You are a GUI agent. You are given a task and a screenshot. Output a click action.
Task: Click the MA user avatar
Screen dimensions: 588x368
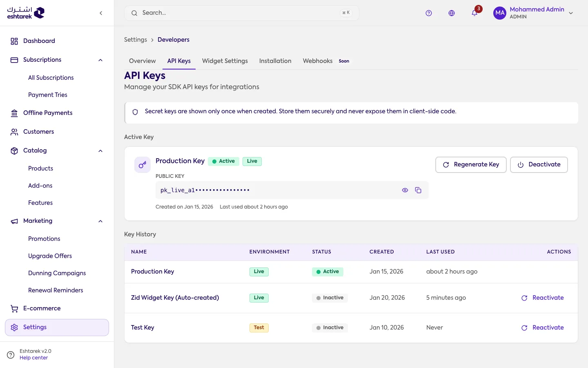pyautogui.click(x=500, y=13)
